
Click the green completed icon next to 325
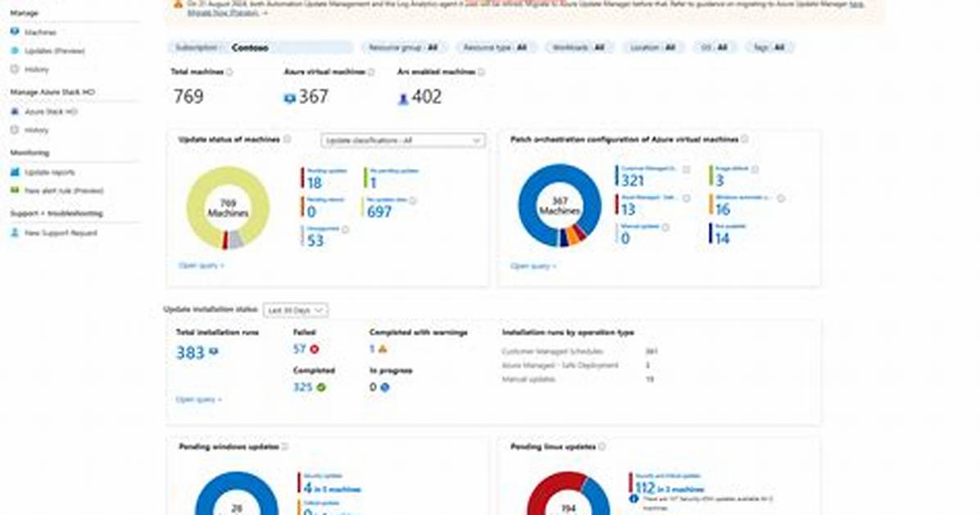[x=321, y=387]
